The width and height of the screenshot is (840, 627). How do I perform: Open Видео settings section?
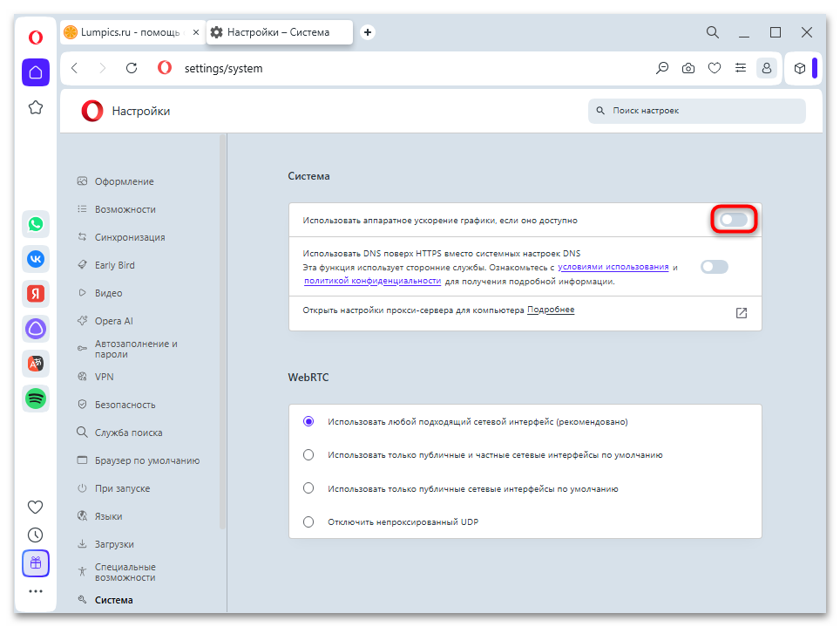click(x=109, y=293)
